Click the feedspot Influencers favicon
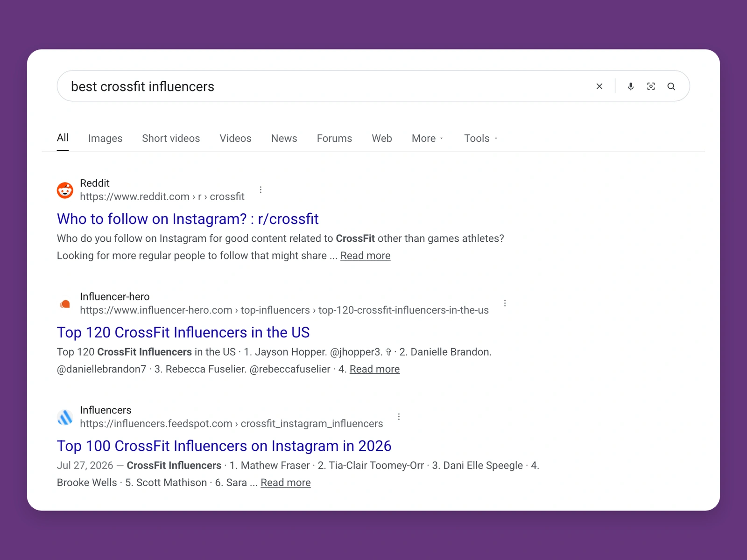Screen dimensions: 747x560 point(65,417)
